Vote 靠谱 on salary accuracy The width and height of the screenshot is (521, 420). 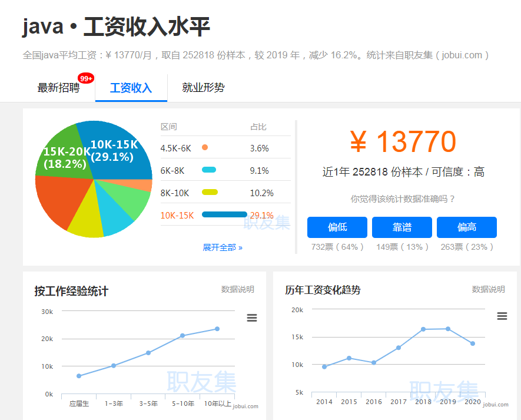click(x=402, y=227)
